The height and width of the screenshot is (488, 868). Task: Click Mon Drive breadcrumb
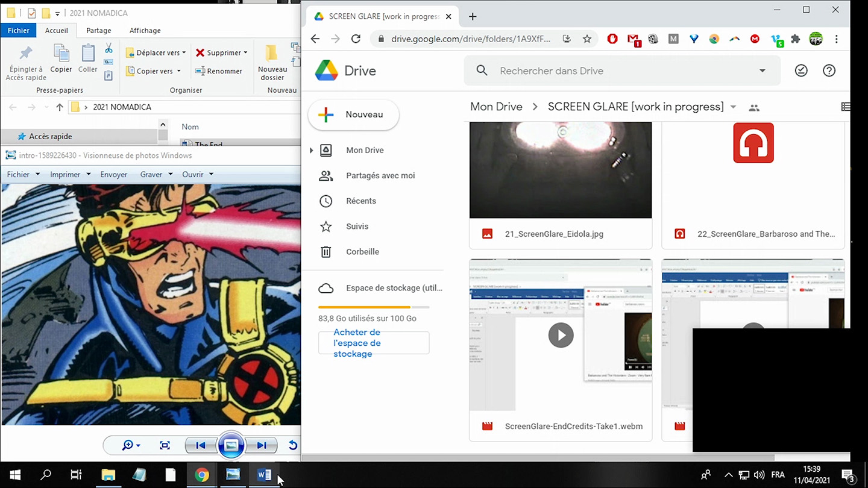(496, 107)
